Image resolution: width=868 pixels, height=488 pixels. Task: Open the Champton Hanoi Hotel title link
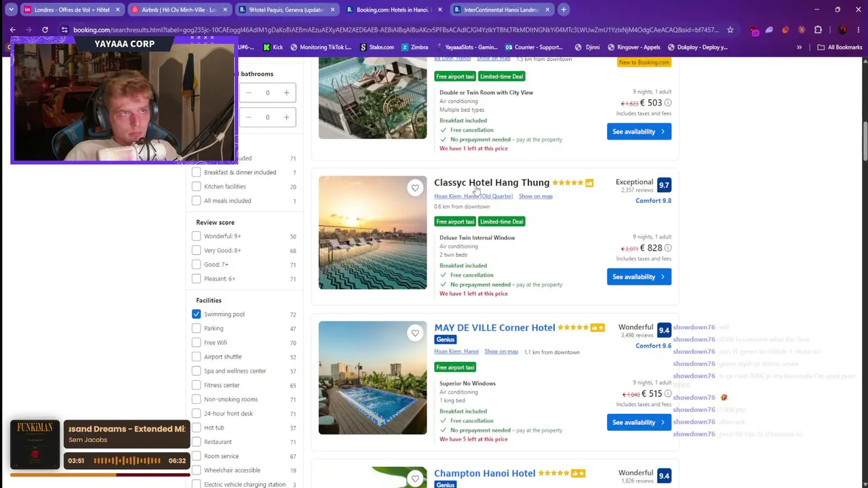coord(485,473)
